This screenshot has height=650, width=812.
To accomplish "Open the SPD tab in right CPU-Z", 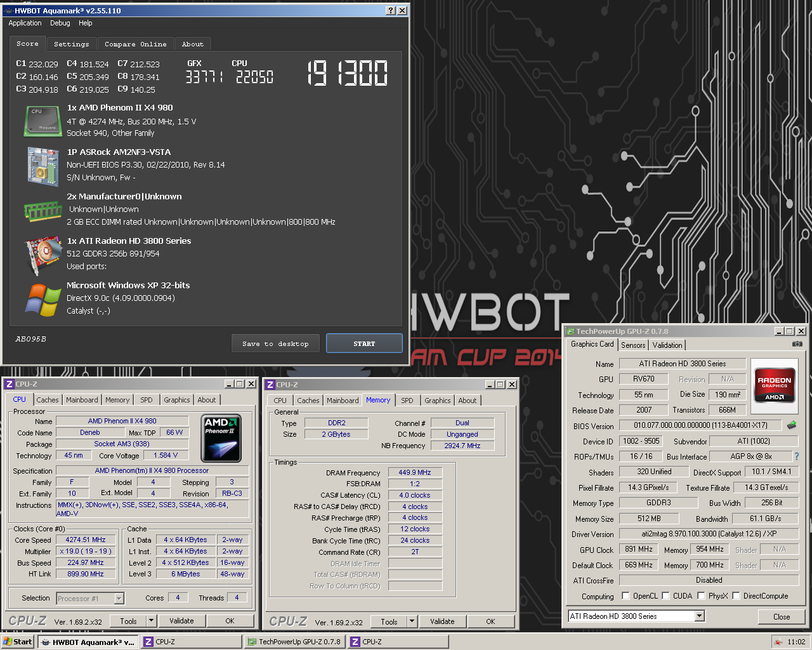I will pyautogui.click(x=407, y=401).
